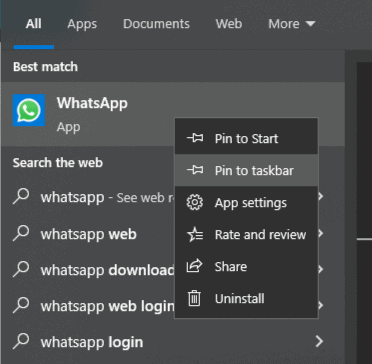Click magnifier icon next to 'whatsapp web login'
This screenshot has width=372, height=364.
21,306
